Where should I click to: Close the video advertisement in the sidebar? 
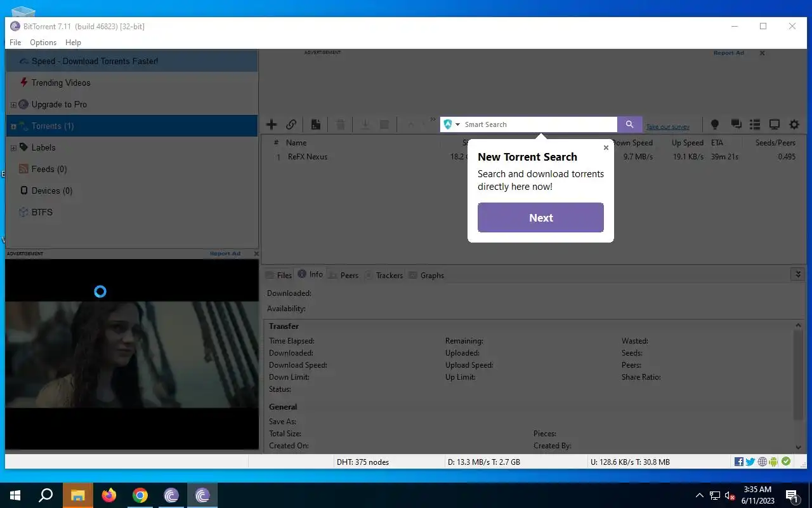point(256,253)
